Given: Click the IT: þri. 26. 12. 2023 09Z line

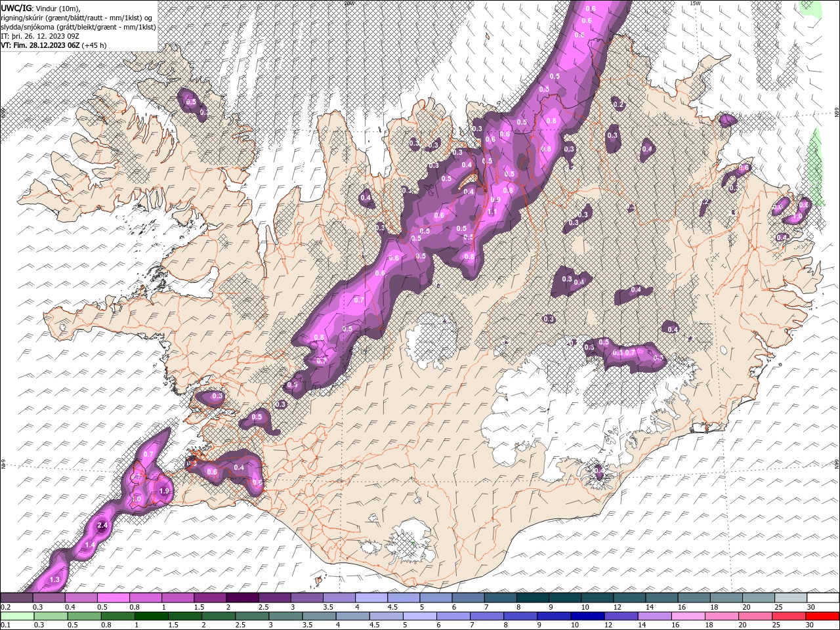Looking at the screenshot, I should (x=40, y=36).
